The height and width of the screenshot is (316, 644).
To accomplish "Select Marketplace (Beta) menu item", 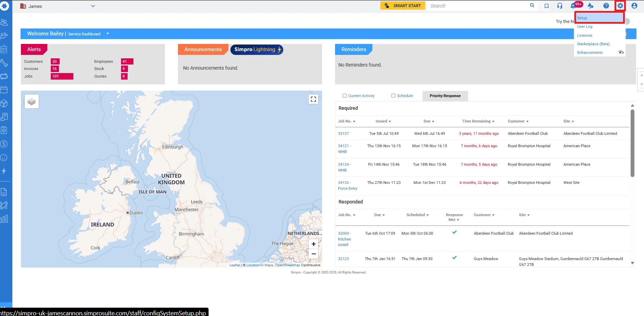I will point(593,44).
